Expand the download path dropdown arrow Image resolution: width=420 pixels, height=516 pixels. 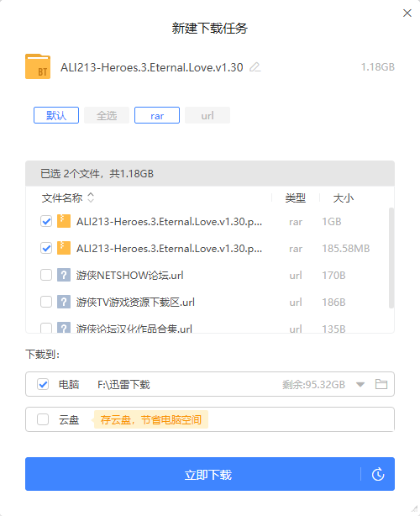pos(360,384)
